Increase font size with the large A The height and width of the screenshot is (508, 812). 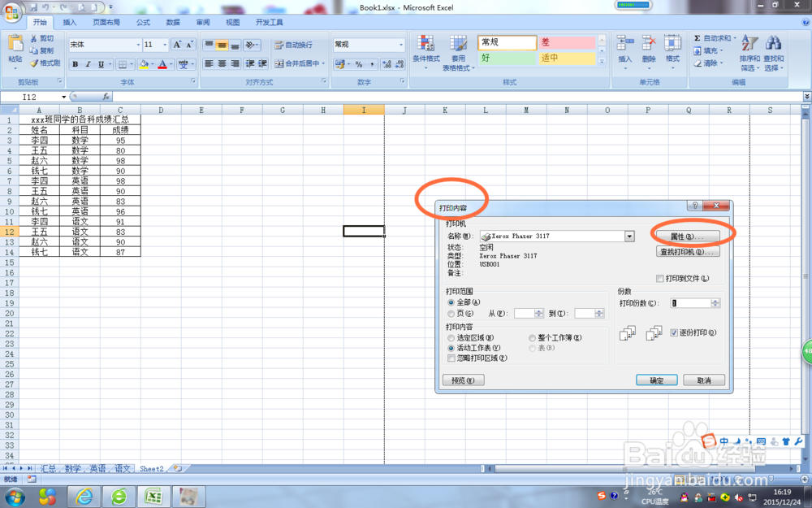(x=177, y=45)
